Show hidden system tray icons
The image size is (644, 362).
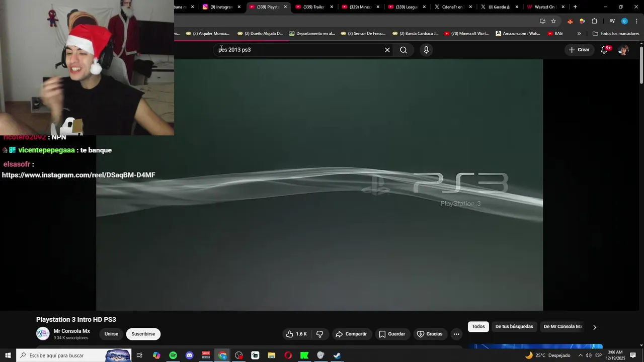(580, 355)
